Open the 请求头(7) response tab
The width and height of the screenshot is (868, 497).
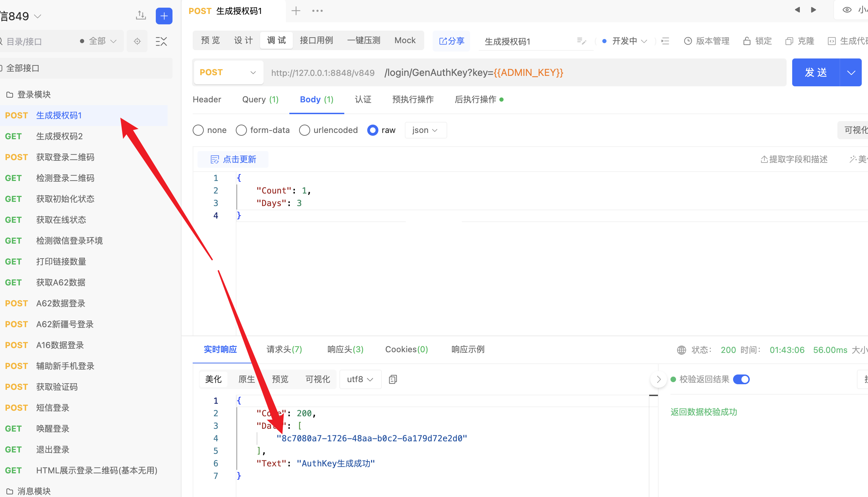coord(284,349)
